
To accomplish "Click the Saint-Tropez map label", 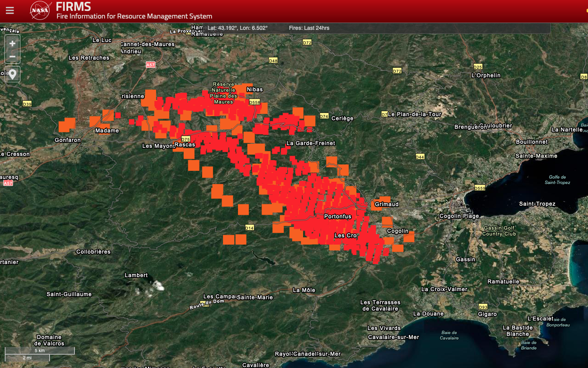I will click(x=537, y=204).
